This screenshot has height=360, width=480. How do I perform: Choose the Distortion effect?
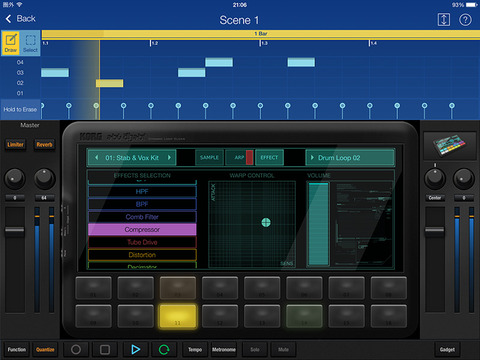point(142,255)
